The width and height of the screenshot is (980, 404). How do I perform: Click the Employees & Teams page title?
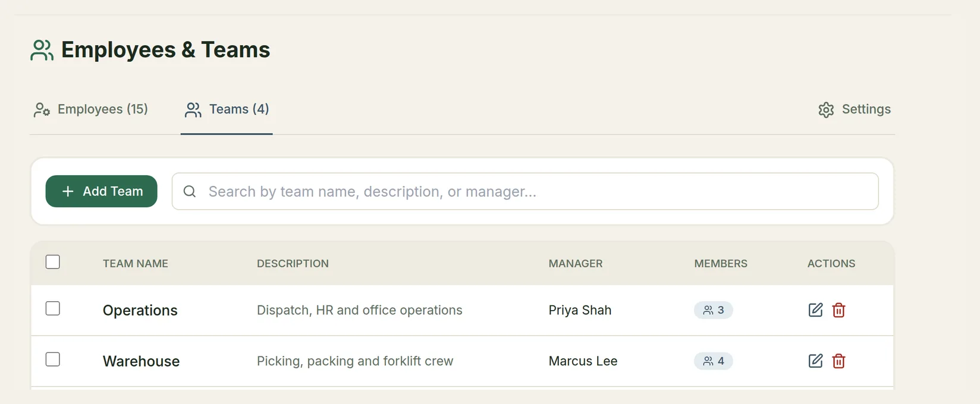pos(165,50)
